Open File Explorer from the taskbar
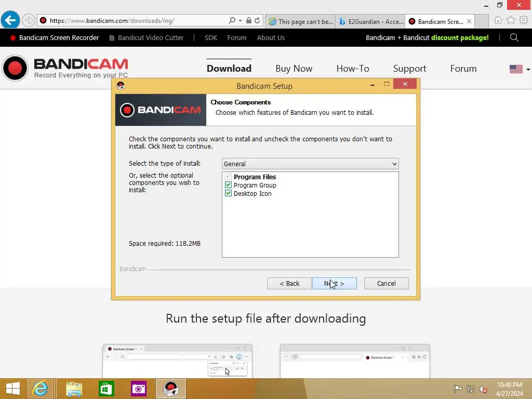 74,389
